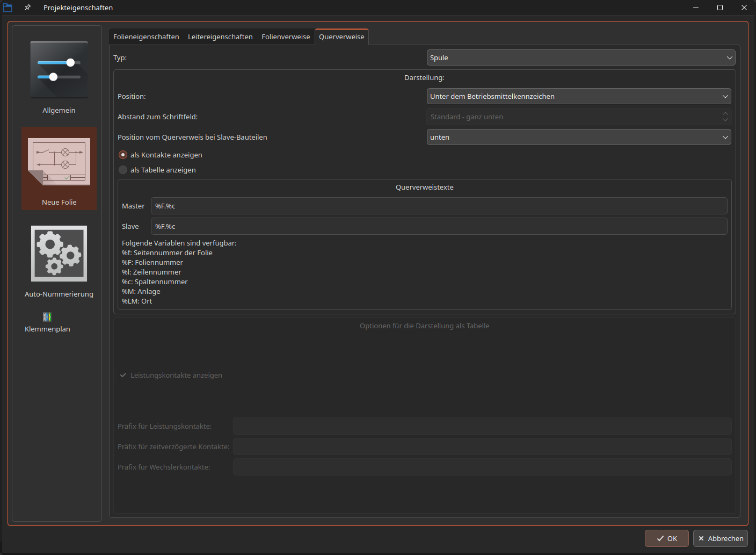Open the Auto-Nummerierung gears icon
756x555 pixels.
pos(59,254)
